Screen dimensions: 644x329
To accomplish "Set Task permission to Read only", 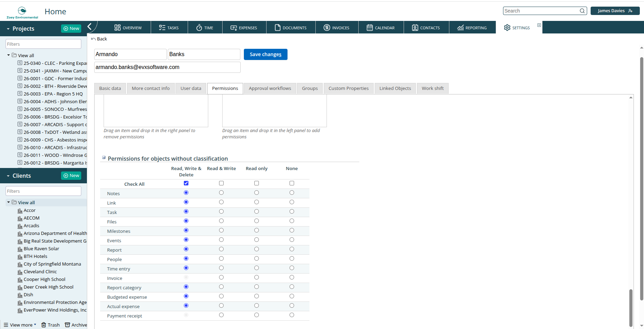I will coord(256,212).
